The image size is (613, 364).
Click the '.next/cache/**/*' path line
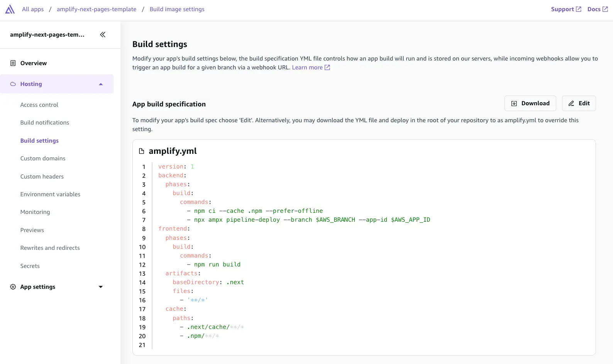click(212, 327)
